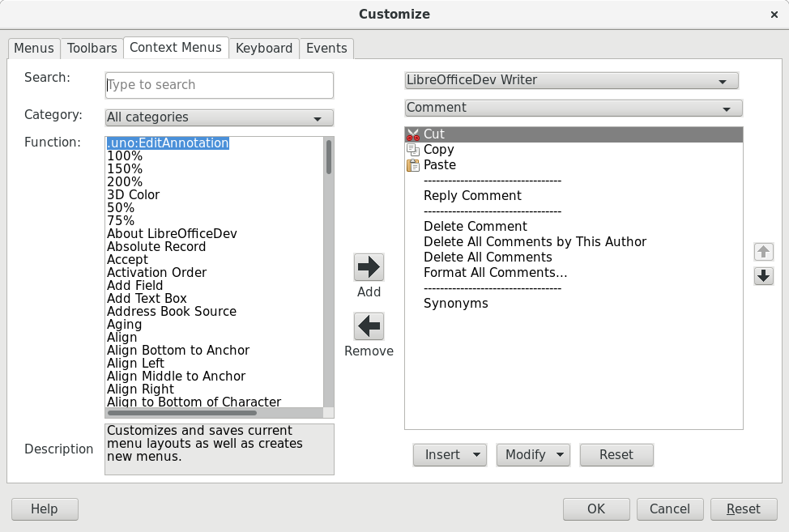Select the Paste clipboard icon entry
This screenshot has height=532, width=789.
click(414, 165)
